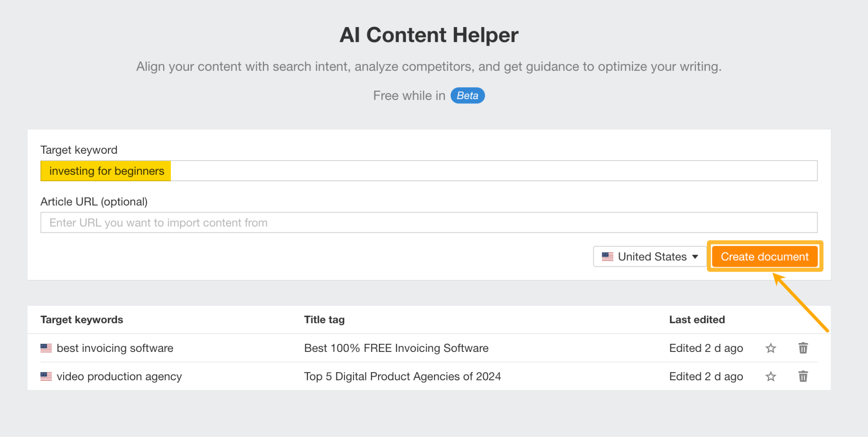Viewport: 868px width, 437px height.
Task: Sort by the Last edited column
Action: click(697, 319)
